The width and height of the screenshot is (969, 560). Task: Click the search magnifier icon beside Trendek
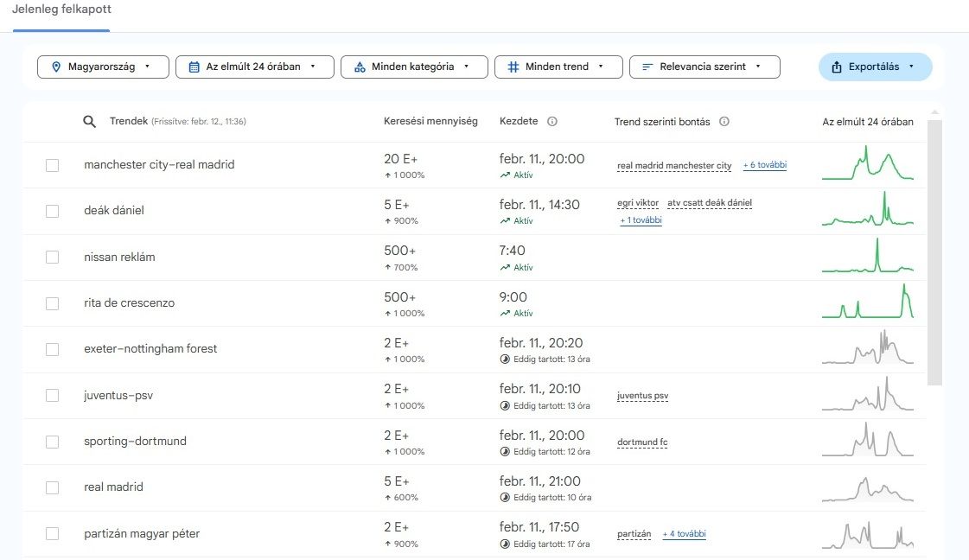90,122
